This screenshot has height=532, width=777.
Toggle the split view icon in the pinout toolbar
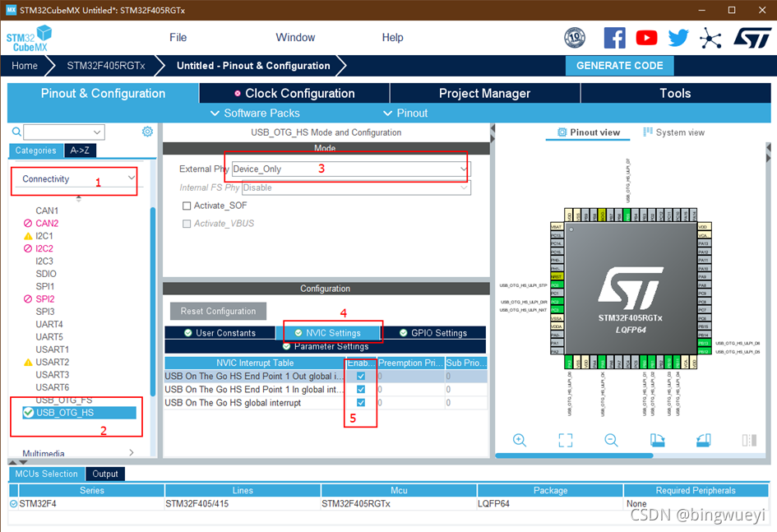pyautogui.click(x=749, y=440)
